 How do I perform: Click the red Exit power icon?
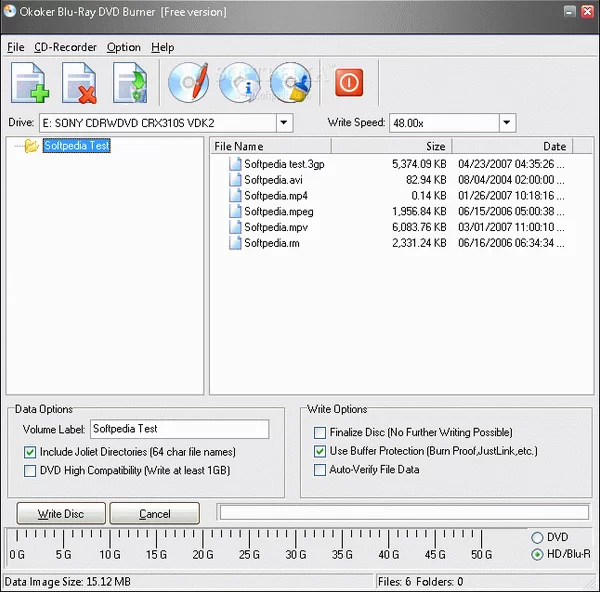[x=349, y=82]
